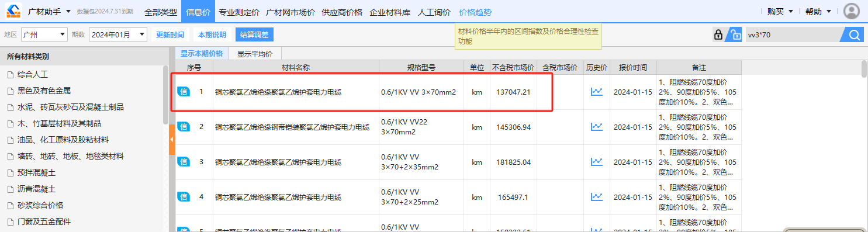This screenshot has width=868, height=232.
Task: Open the 供应商价格 tab
Action: click(x=342, y=12)
